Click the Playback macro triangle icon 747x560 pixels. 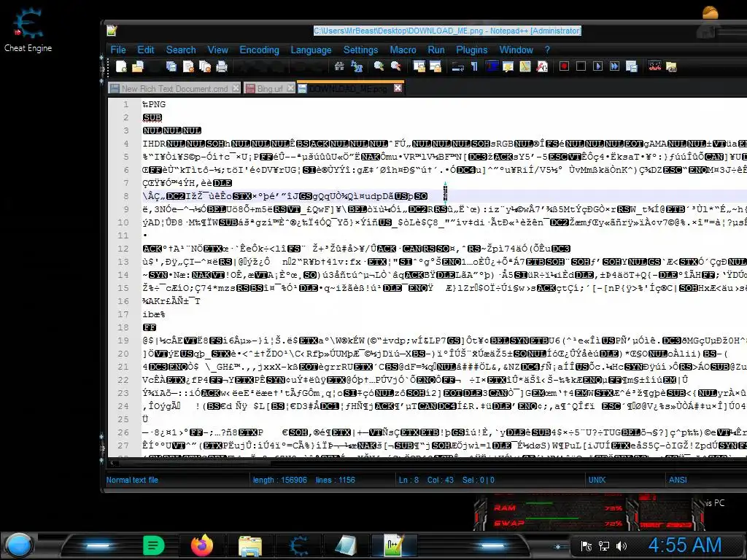[597, 66]
